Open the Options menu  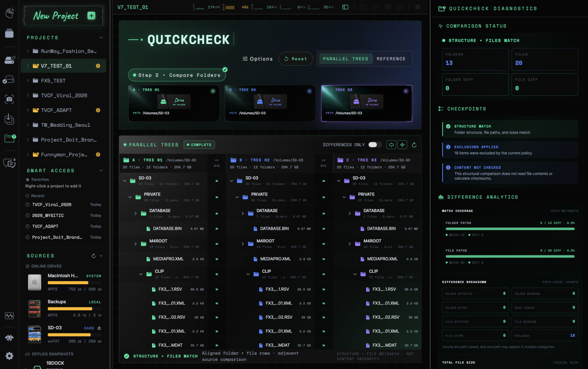coord(258,59)
